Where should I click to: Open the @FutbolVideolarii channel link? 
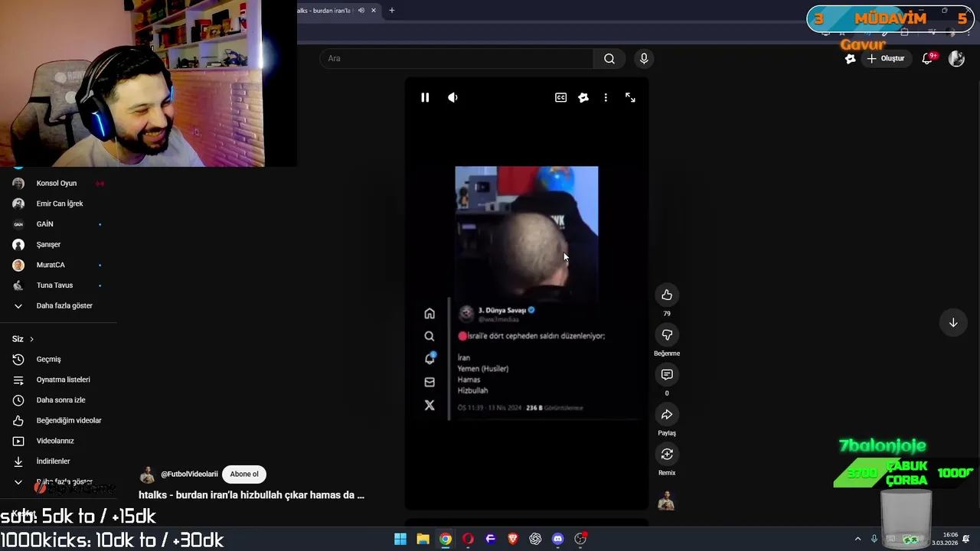point(189,474)
